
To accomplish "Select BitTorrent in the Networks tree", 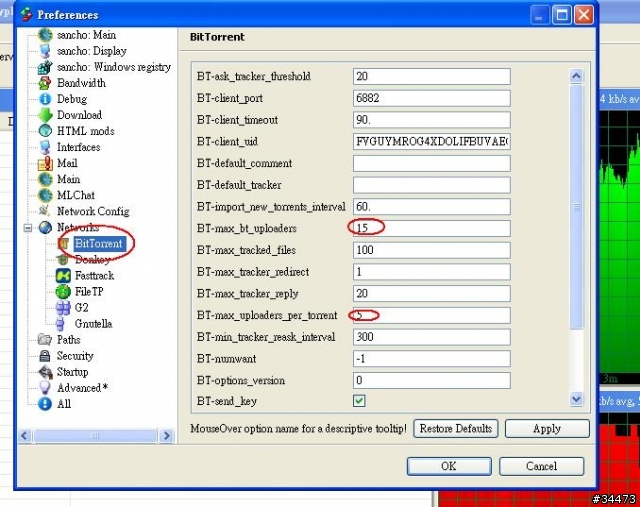I will (x=98, y=243).
